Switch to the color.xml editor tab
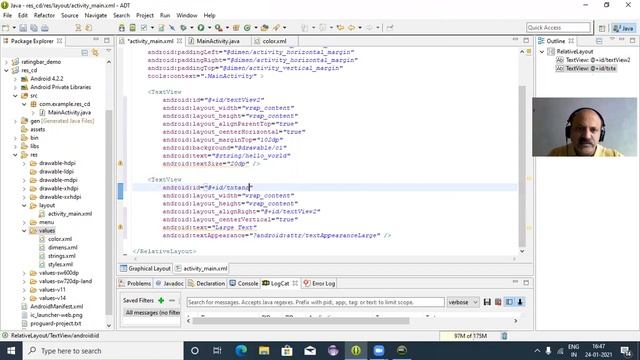The image size is (640, 360). tap(274, 41)
